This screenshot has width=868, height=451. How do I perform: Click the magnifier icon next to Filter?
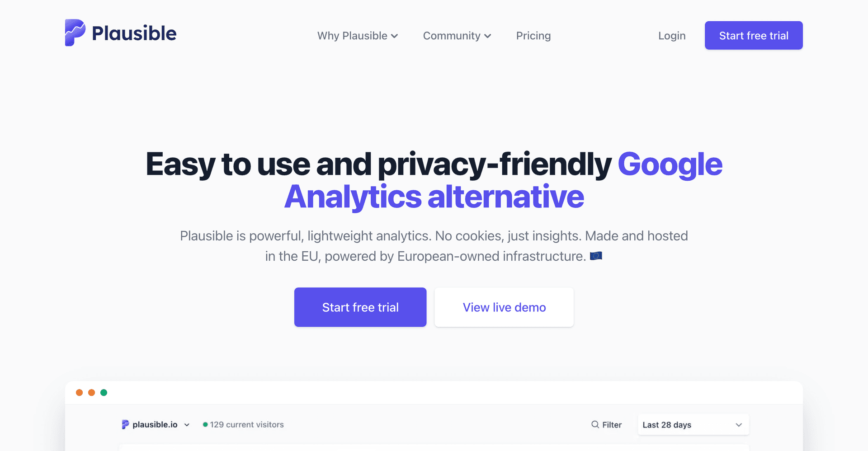pos(595,424)
